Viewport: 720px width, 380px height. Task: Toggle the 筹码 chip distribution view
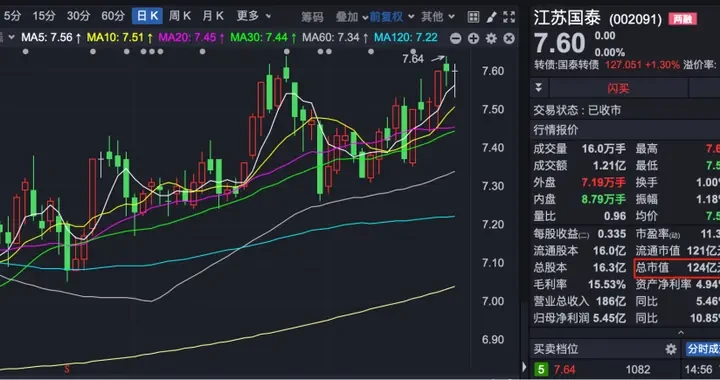(312, 17)
